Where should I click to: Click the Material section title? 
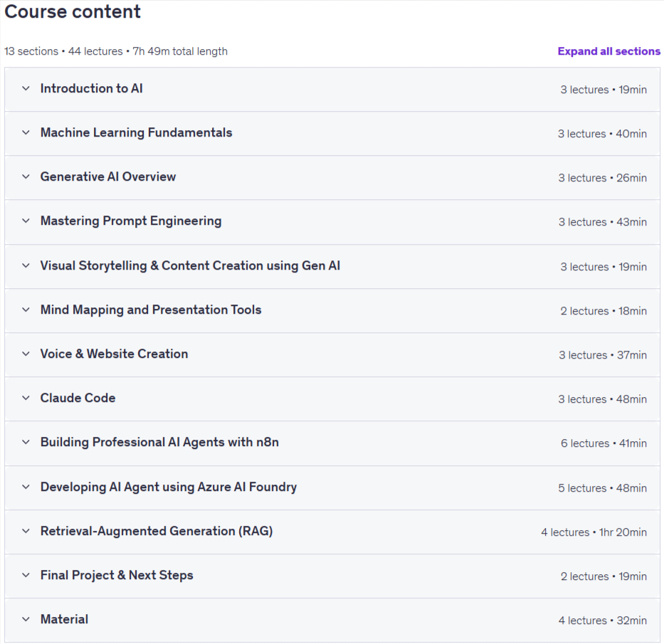point(64,619)
